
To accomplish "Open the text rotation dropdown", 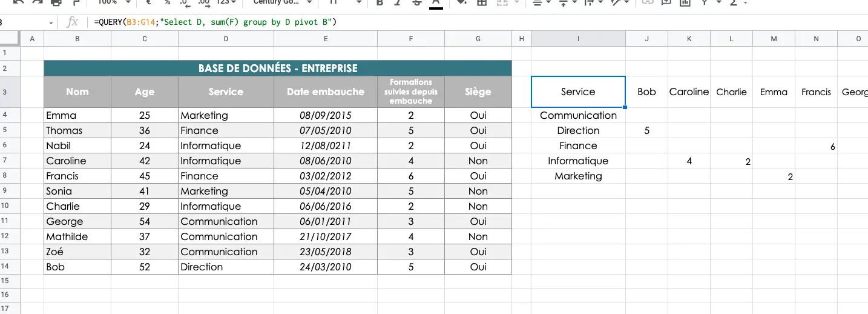I will click(620, 2).
